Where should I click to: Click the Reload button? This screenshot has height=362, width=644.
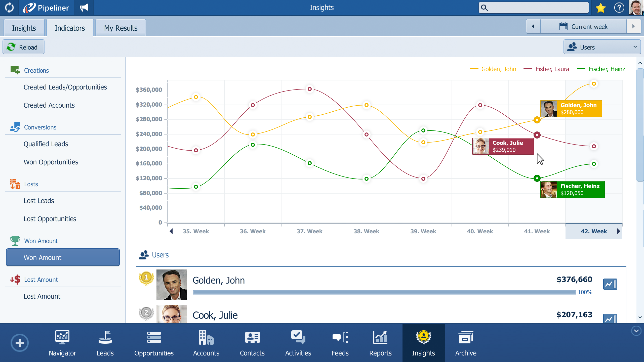click(24, 47)
